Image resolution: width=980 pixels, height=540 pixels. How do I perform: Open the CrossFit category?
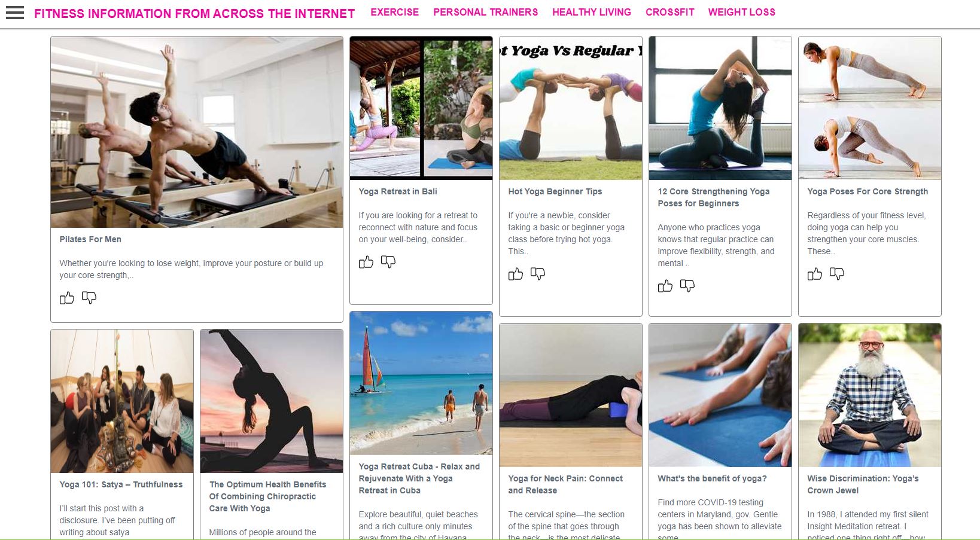click(669, 12)
